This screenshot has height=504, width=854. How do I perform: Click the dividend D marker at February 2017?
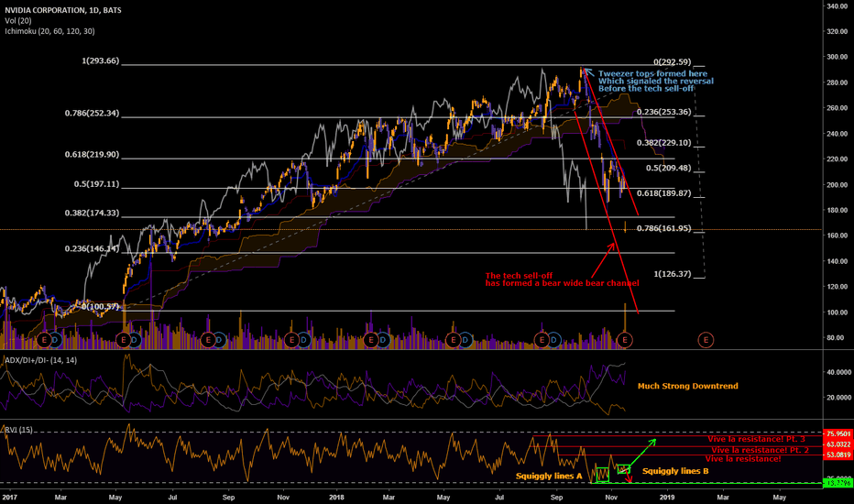55,341
